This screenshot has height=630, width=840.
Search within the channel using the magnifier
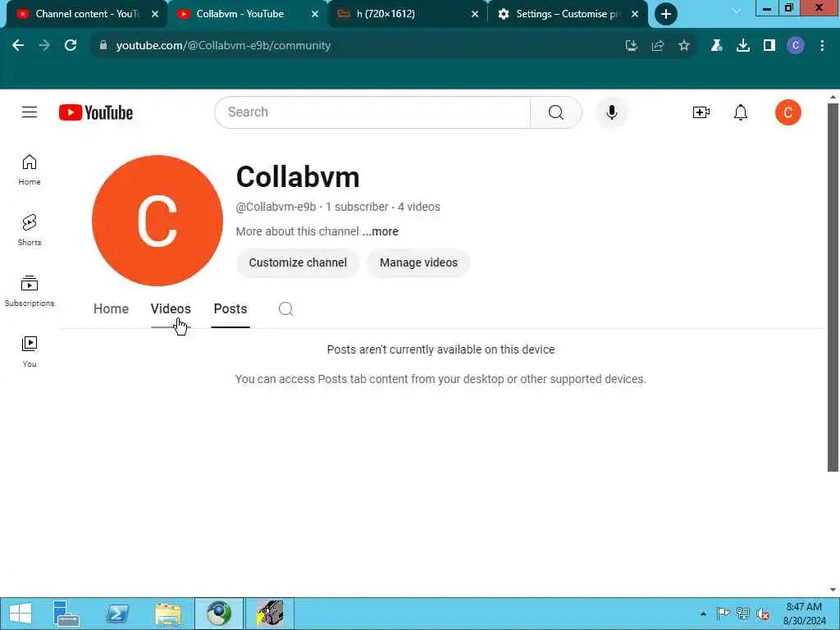[285, 308]
